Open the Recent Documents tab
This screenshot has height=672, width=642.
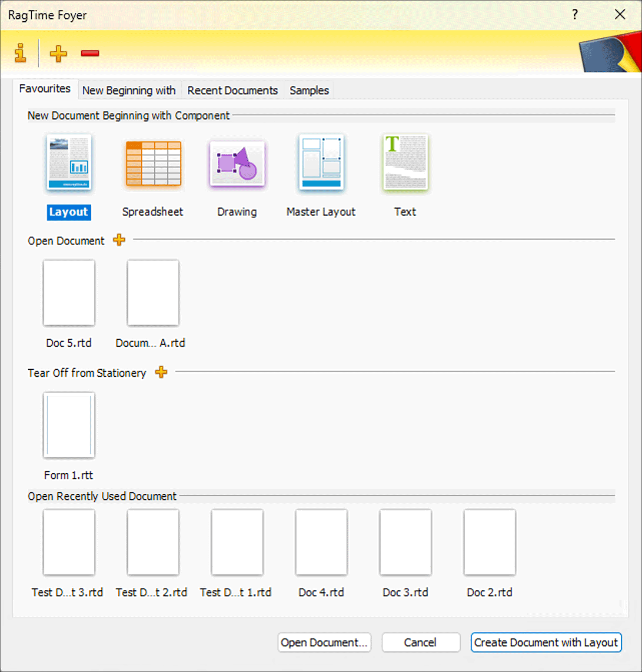pyautogui.click(x=233, y=90)
